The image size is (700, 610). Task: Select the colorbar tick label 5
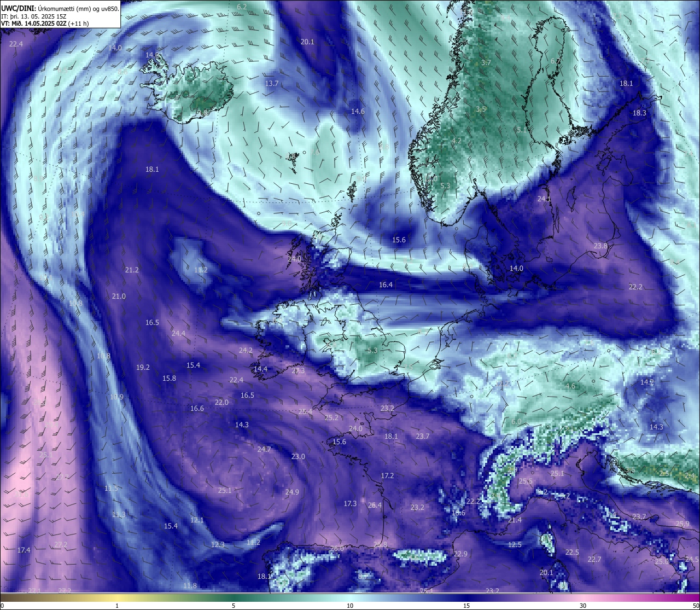(x=234, y=606)
